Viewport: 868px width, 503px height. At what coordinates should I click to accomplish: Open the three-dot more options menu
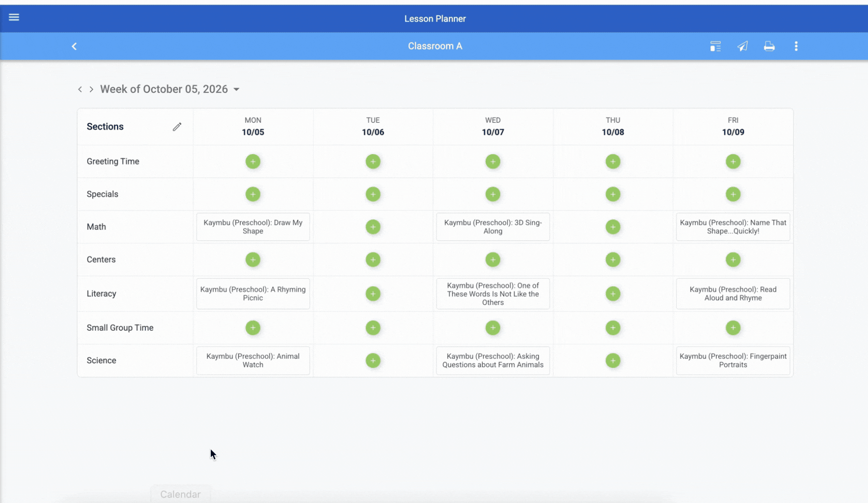click(x=796, y=46)
